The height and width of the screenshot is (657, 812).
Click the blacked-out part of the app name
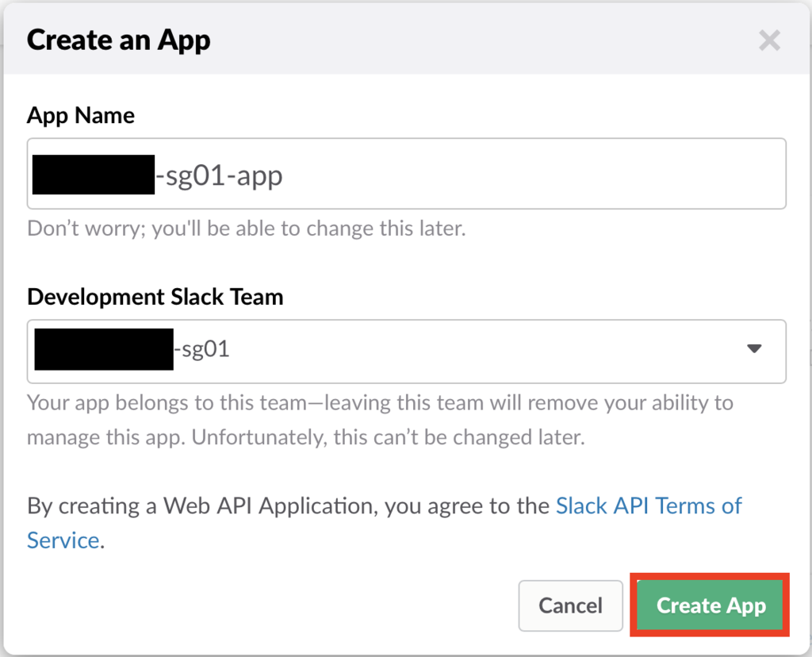click(93, 175)
